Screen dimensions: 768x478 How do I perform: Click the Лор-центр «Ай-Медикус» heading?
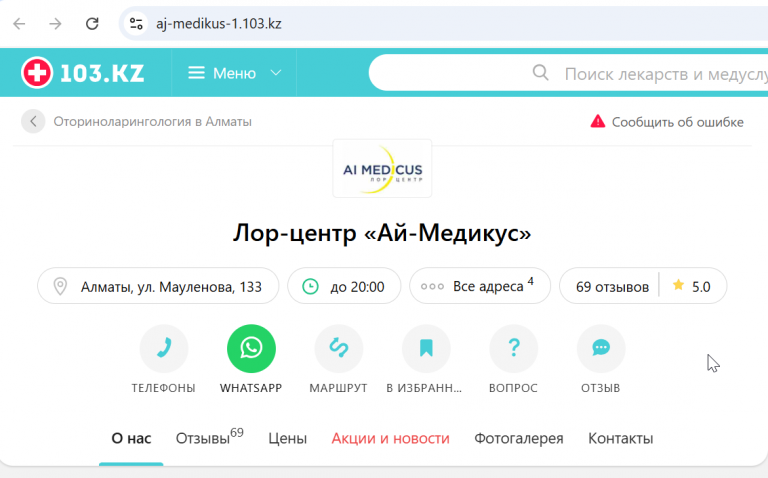click(382, 233)
